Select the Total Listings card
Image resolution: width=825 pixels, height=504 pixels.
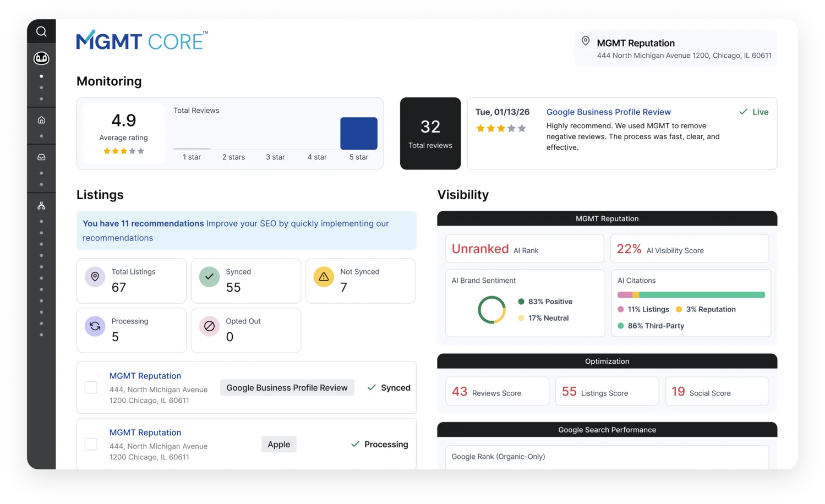pyautogui.click(x=132, y=281)
